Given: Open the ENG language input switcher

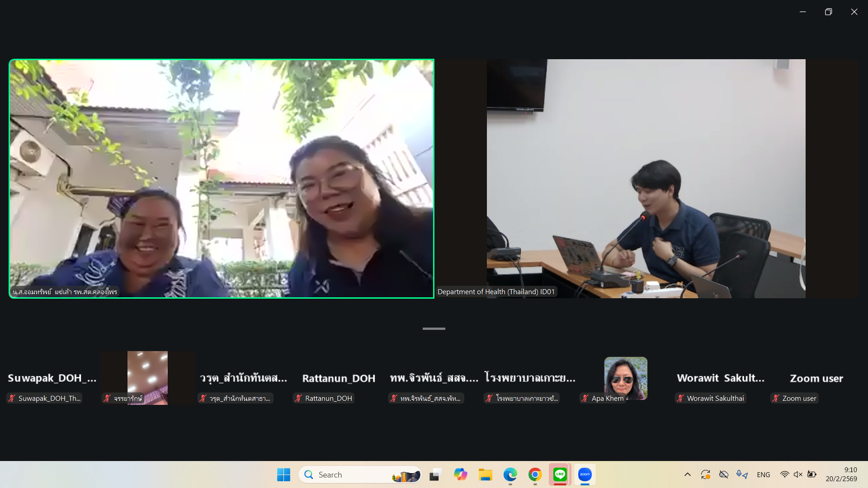Looking at the screenshot, I should pos(763,474).
